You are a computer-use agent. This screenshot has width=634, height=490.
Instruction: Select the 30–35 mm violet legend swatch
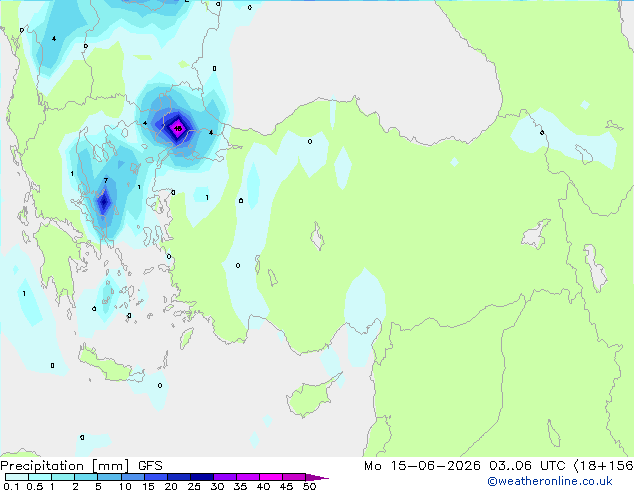[x=224, y=477]
